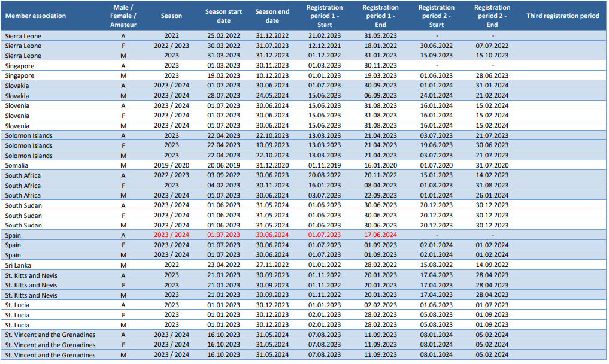Click Sri Lanka's season start date 23.04.2022

coord(224,265)
